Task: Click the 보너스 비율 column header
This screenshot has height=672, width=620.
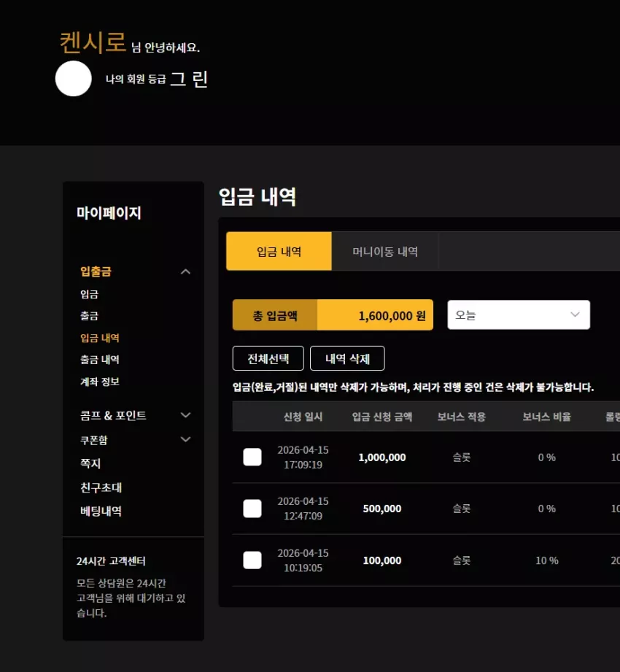Action: (x=547, y=417)
